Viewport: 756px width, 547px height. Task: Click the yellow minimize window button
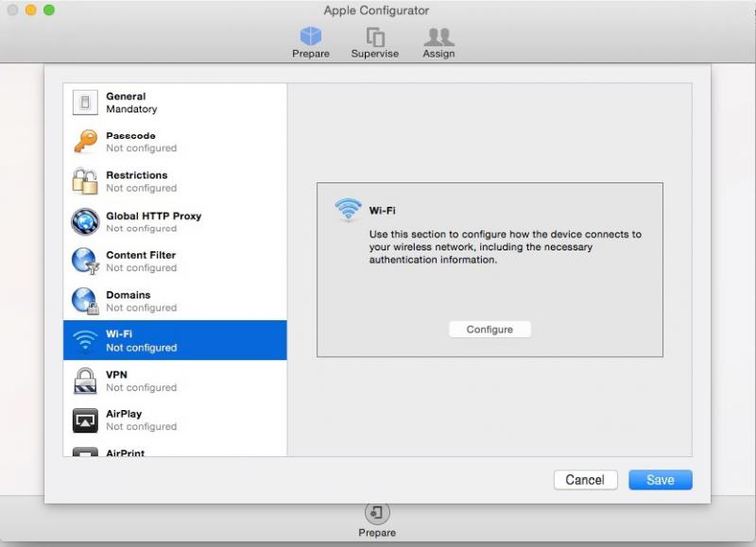(x=31, y=9)
